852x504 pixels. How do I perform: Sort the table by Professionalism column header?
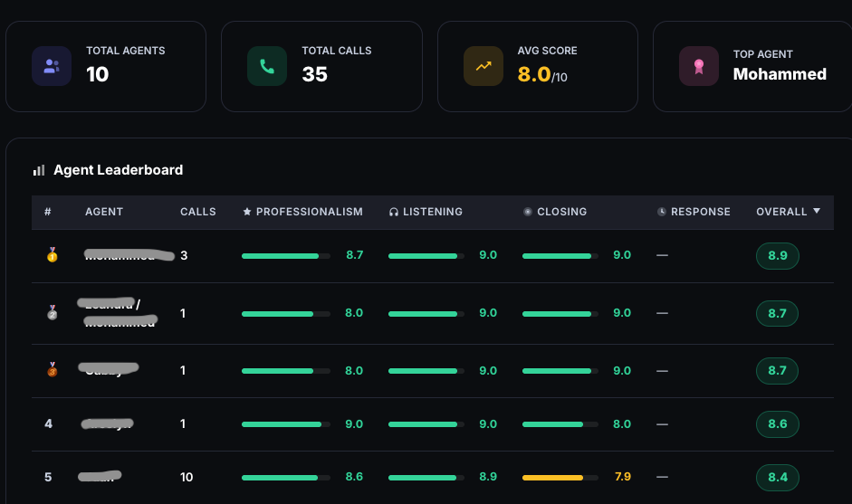[x=309, y=212]
